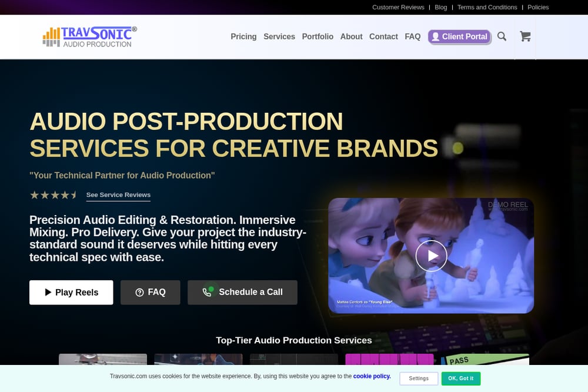
Task: Open the shopping cart icon
Action: pos(525,36)
